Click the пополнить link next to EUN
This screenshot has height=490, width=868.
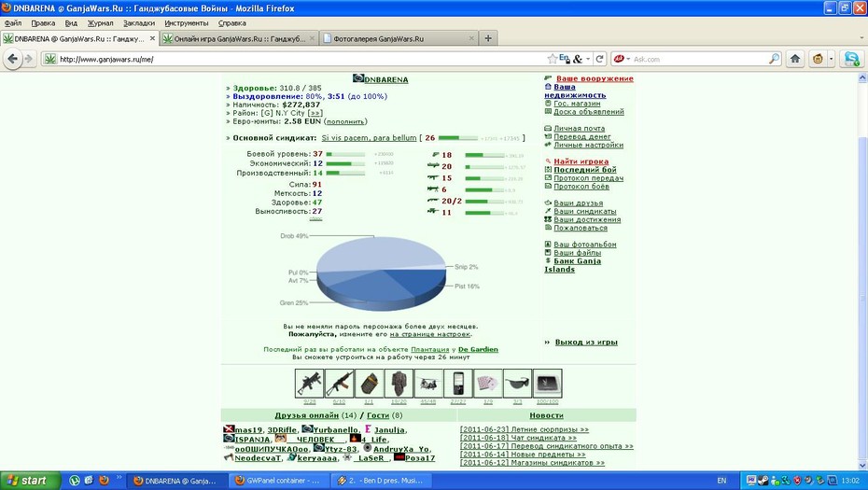tap(345, 121)
